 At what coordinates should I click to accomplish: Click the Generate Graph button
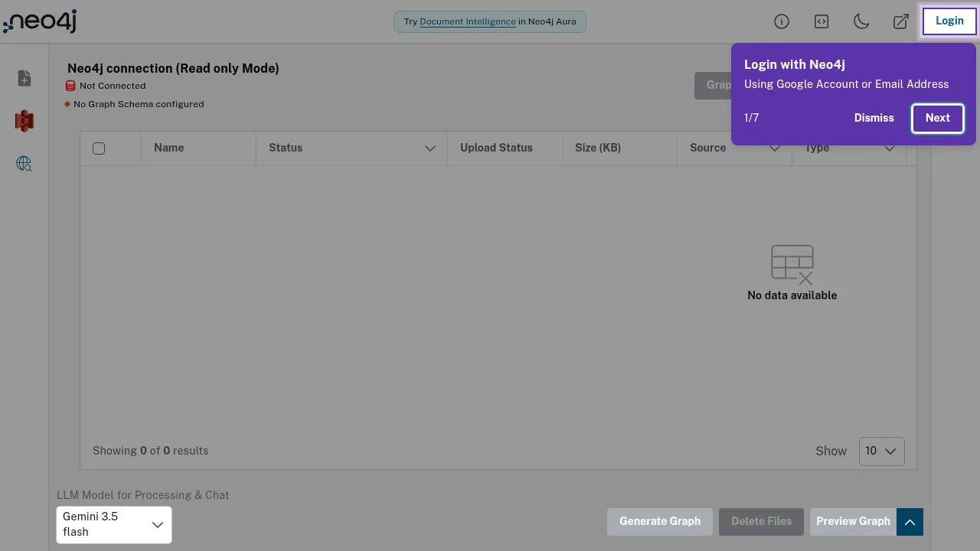660,522
